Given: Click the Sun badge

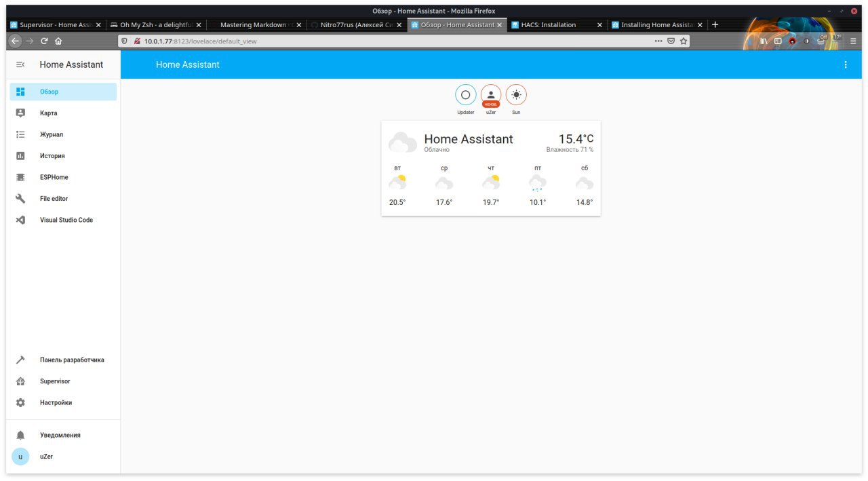Looking at the screenshot, I should pos(516,95).
